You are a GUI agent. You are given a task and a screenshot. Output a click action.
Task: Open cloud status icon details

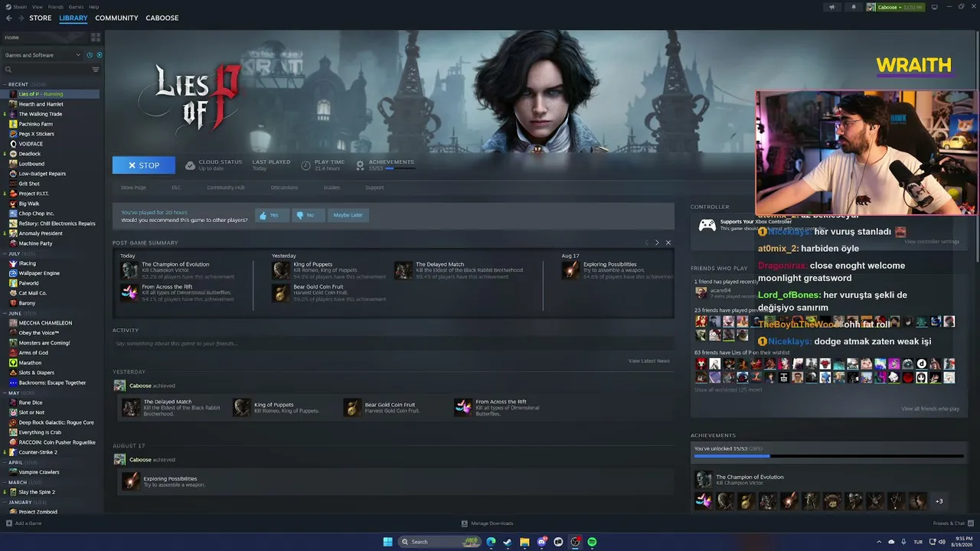point(191,165)
